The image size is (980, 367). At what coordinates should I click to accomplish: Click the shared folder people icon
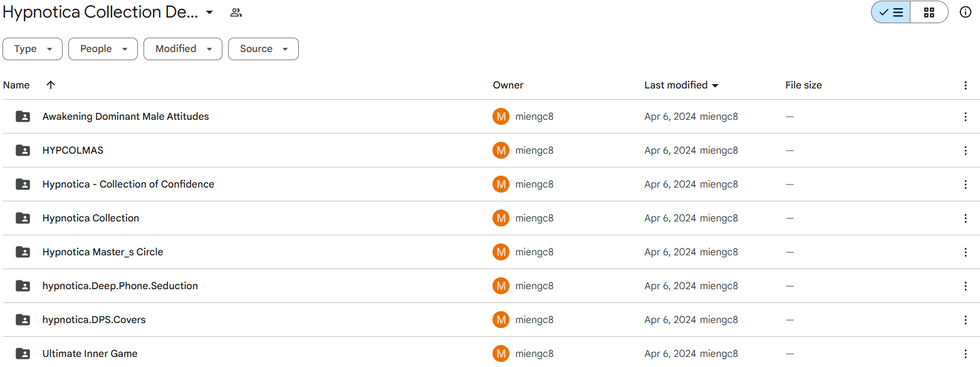[236, 13]
